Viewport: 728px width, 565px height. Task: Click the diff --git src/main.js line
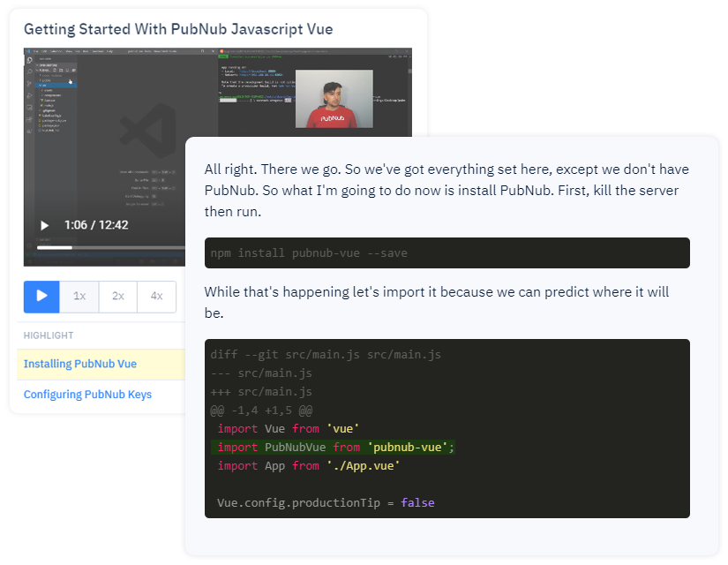[x=326, y=355]
